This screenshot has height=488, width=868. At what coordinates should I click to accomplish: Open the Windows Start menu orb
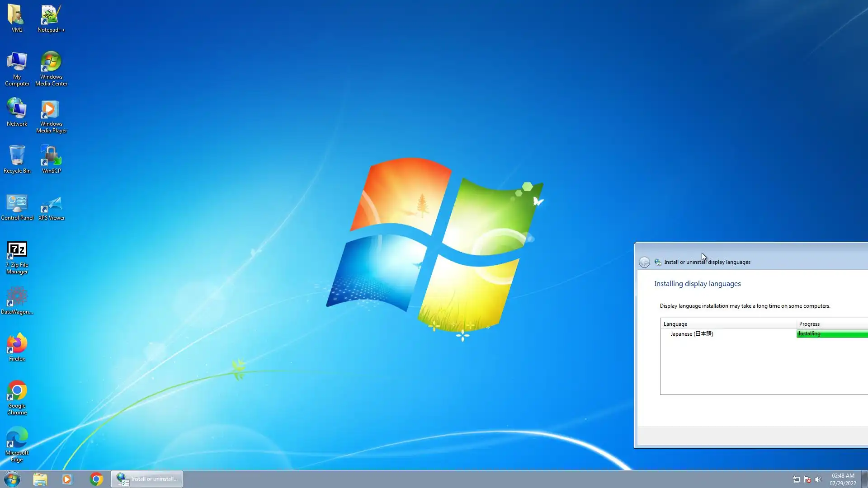[12, 479]
